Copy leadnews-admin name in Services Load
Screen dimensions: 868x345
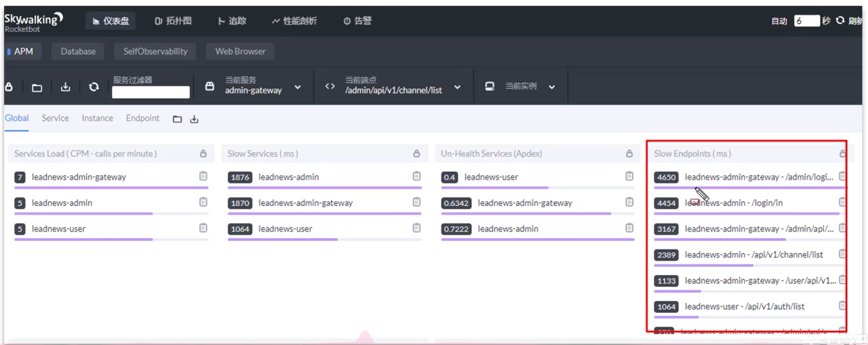tap(203, 202)
